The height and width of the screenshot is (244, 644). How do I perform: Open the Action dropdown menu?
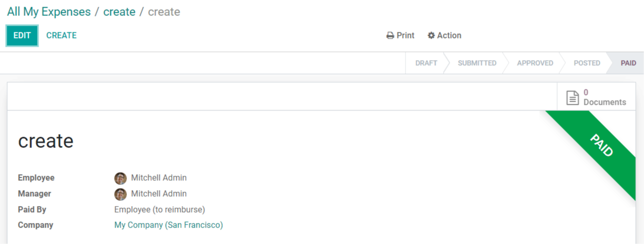[445, 35]
